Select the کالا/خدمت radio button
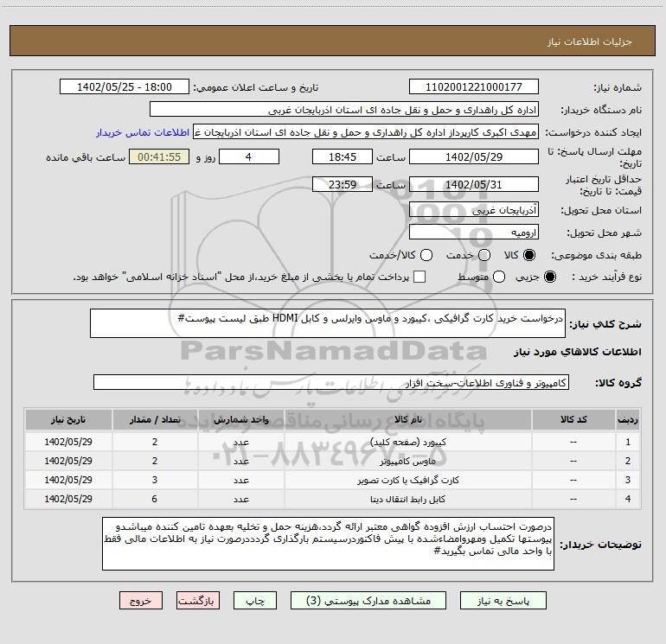This screenshot has height=644, width=666. (x=426, y=255)
